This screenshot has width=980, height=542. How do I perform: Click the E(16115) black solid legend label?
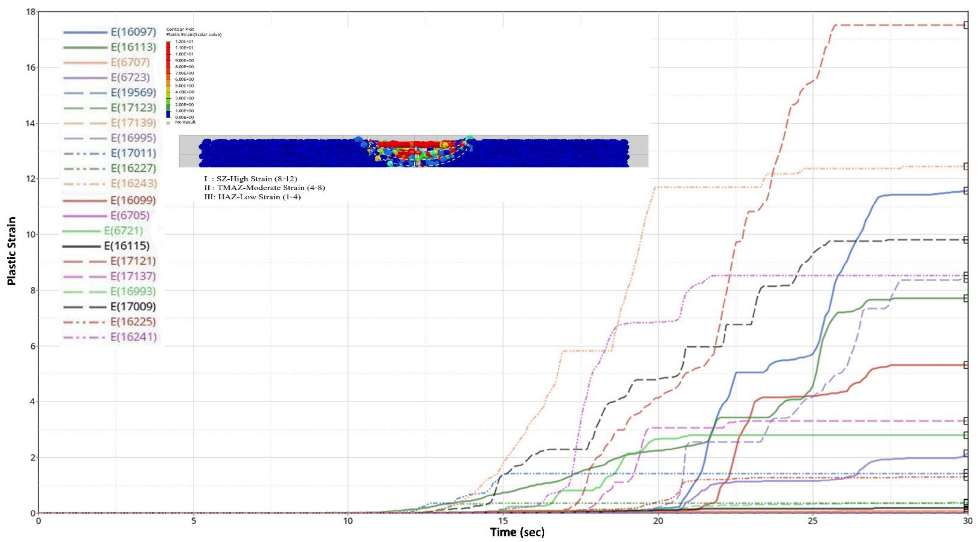127,246
